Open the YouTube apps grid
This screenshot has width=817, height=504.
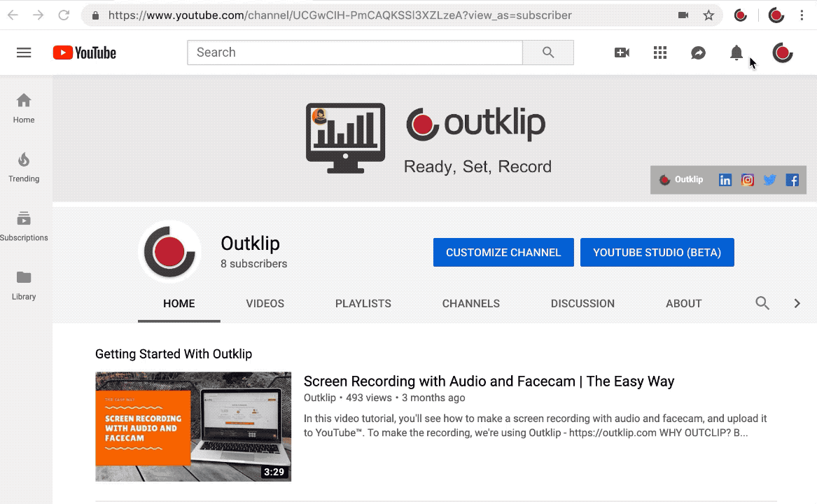pos(660,52)
